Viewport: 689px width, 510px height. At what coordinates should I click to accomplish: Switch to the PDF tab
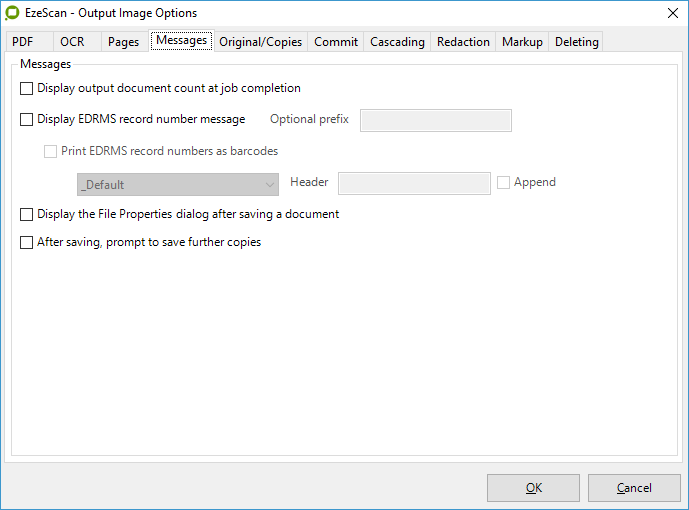tap(23, 42)
